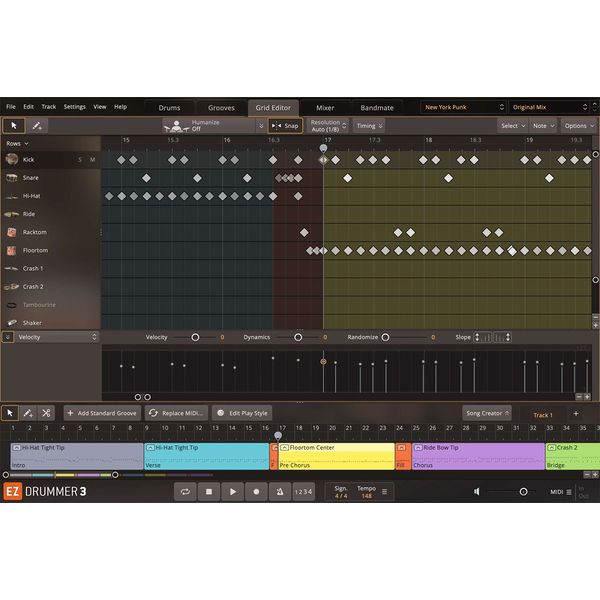Open the Select dropdown
600x600 pixels.
tap(513, 126)
